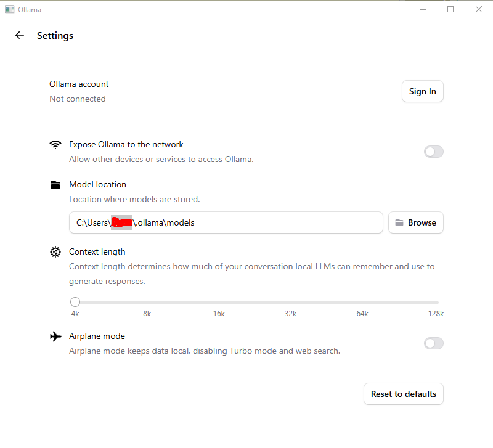This screenshot has height=448, width=493.
Task: Turn on Airplane mode switch
Action: pos(434,343)
